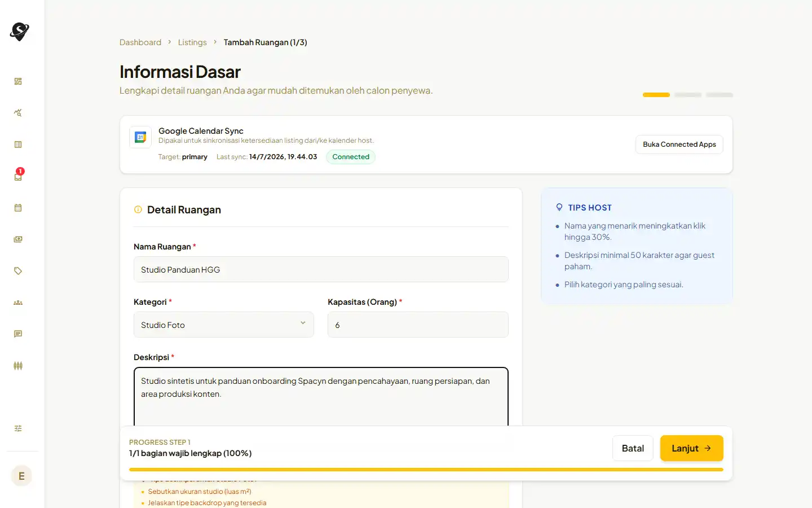Open the Kategori dropdown showing Studio Foto
The width and height of the screenshot is (812, 508).
click(224, 325)
